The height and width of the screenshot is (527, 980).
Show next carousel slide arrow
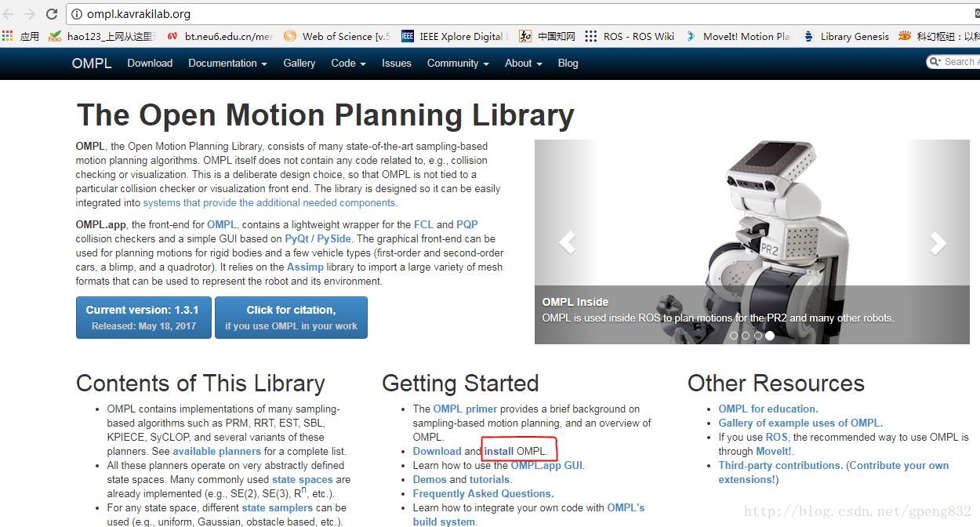938,242
